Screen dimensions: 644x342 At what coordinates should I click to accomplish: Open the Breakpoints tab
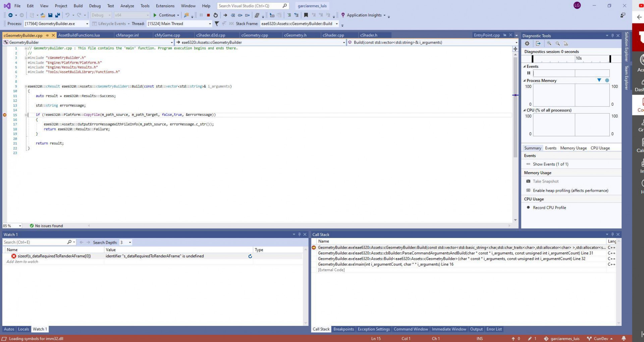coord(343,329)
